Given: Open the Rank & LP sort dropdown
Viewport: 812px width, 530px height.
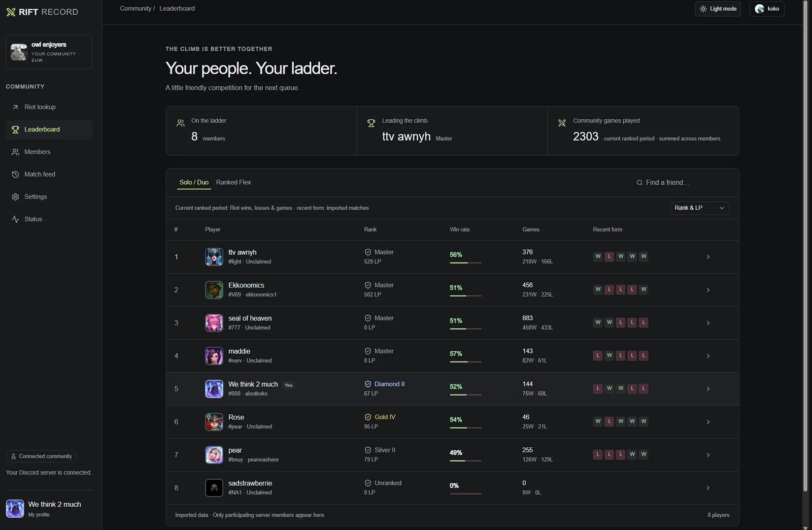Looking at the screenshot, I should [x=699, y=208].
